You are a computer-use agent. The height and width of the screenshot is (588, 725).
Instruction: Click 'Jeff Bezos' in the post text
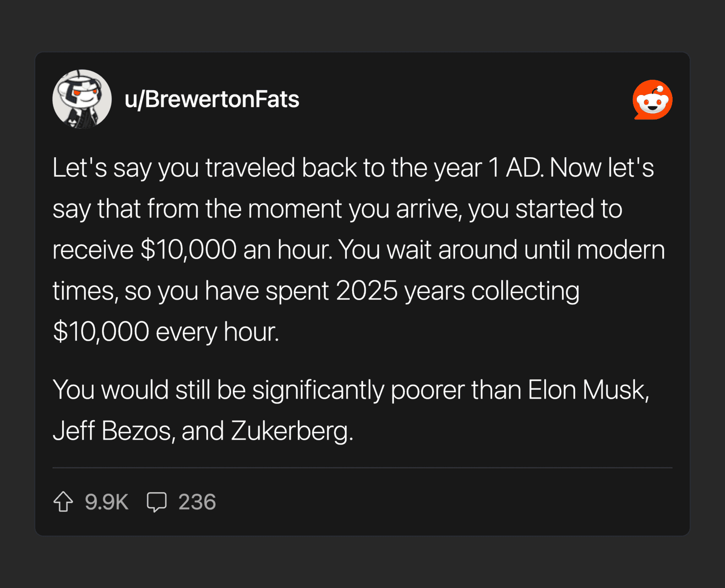pyautogui.click(x=112, y=431)
